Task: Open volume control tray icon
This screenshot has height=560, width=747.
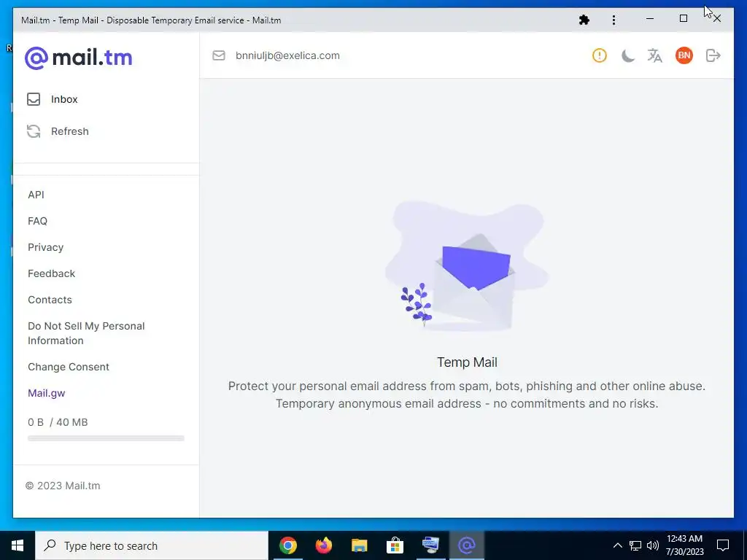Action: coord(653,545)
